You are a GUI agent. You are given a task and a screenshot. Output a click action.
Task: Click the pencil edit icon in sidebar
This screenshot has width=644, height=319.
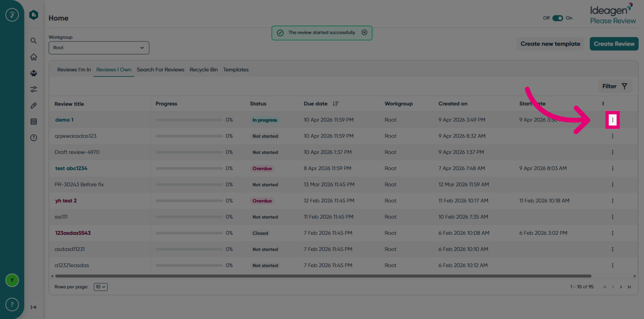click(x=34, y=105)
